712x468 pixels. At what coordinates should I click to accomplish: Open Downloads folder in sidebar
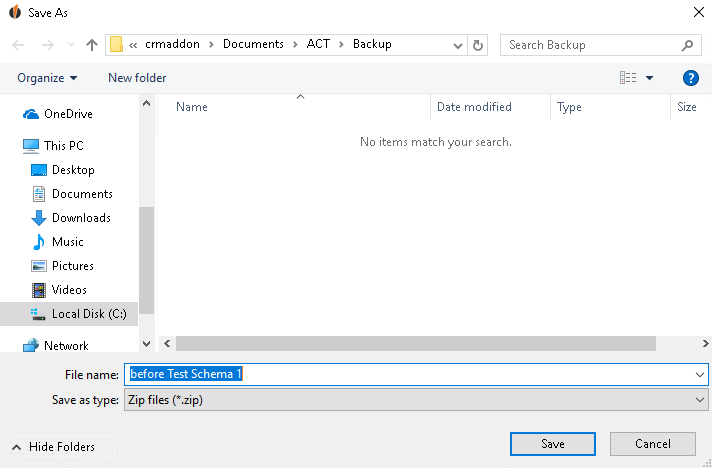click(x=71, y=218)
